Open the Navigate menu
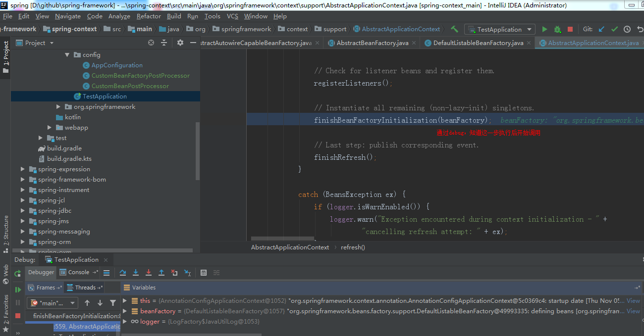The image size is (644, 336). coord(68,16)
